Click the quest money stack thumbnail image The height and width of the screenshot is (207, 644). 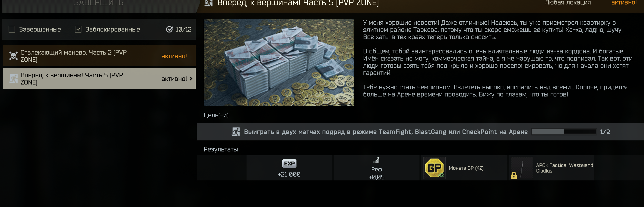(279, 63)
